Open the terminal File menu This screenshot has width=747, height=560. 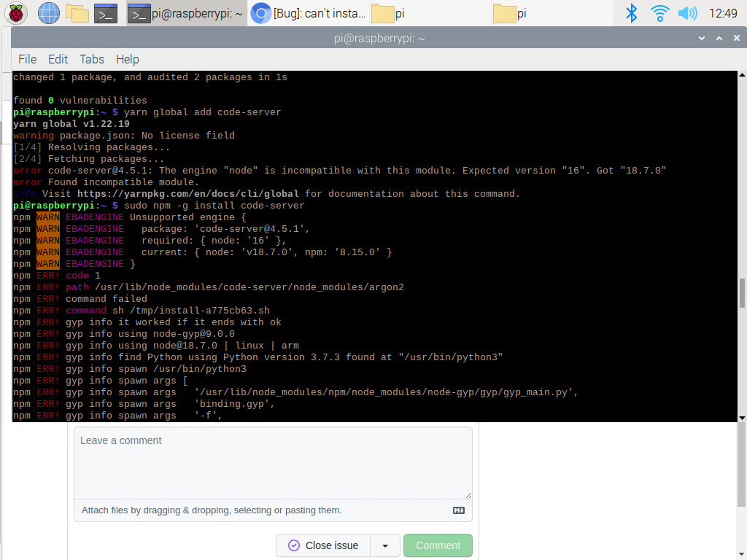(x=27, y=59)
